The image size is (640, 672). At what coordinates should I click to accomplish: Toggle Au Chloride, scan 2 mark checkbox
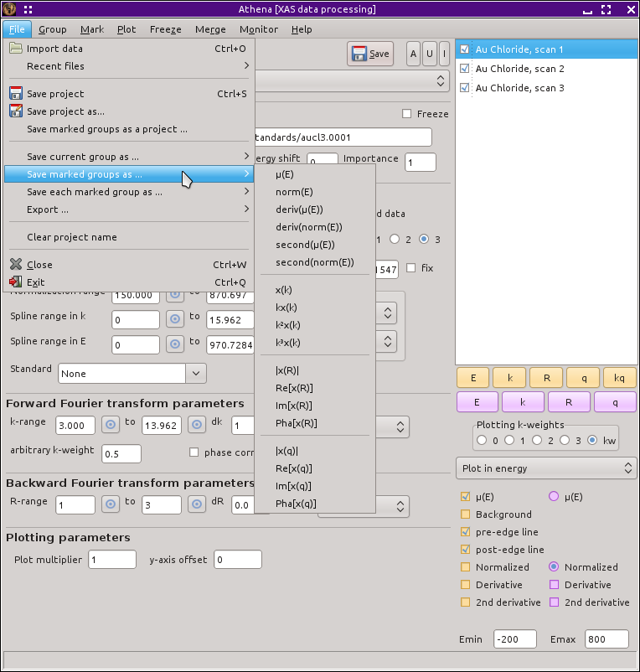point(464,69)
